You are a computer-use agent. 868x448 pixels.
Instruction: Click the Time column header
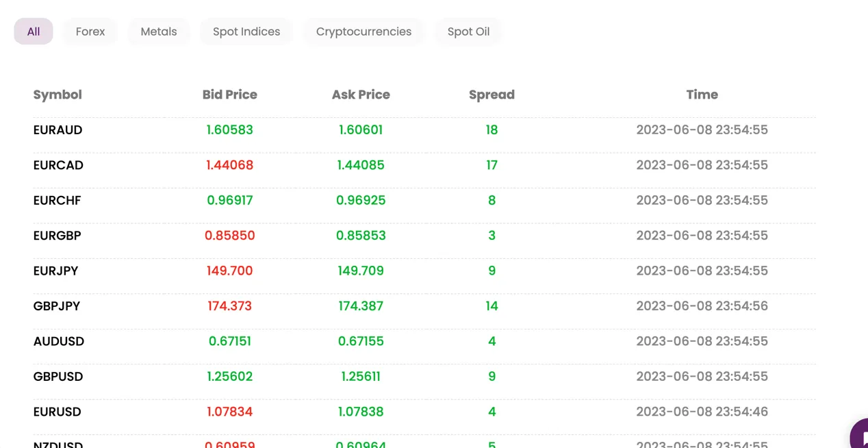coord(702,95)
